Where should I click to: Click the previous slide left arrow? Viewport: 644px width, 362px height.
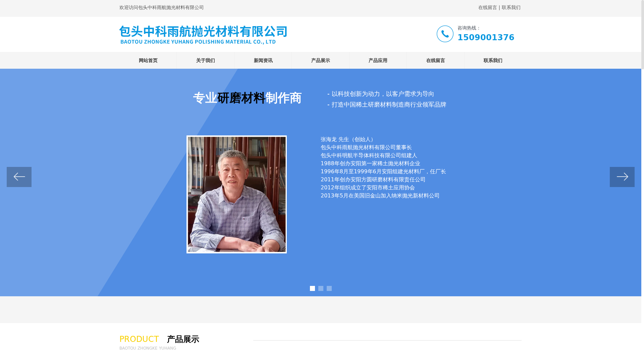19,177
